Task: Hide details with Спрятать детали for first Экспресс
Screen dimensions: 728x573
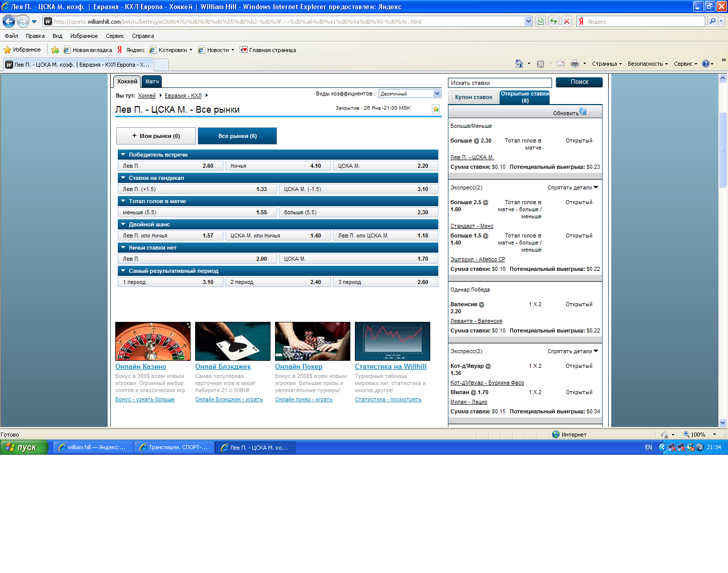Action: click(x=572, y=187)
